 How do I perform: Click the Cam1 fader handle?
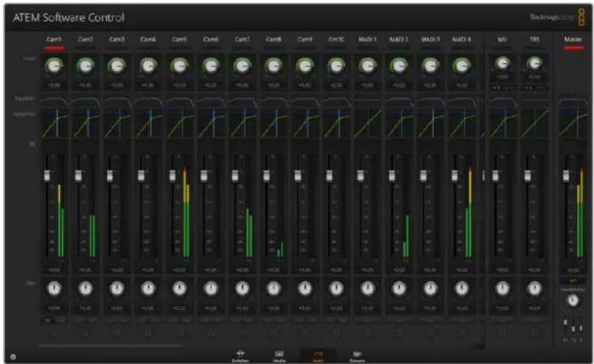(x=47, y=176)
